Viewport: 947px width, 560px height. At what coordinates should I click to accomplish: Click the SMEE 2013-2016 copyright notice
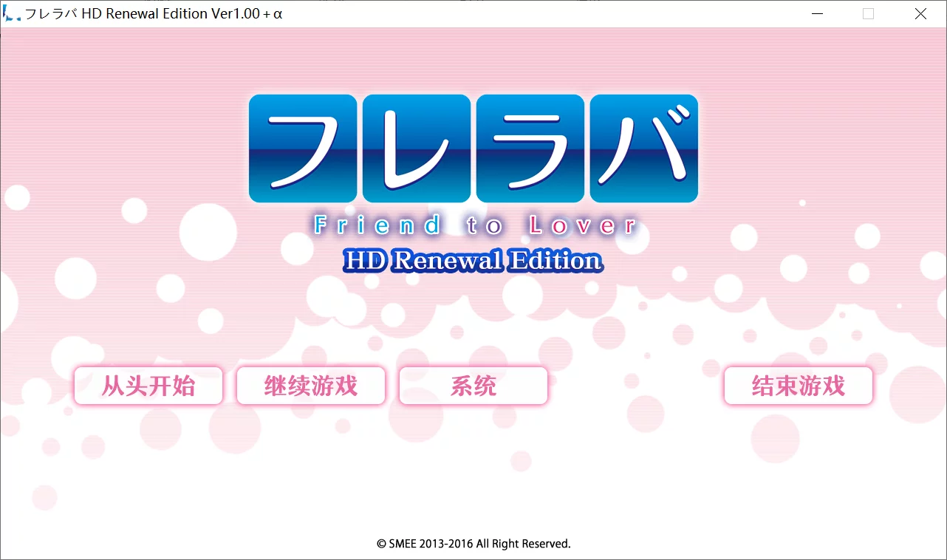[x=473, y=544]
